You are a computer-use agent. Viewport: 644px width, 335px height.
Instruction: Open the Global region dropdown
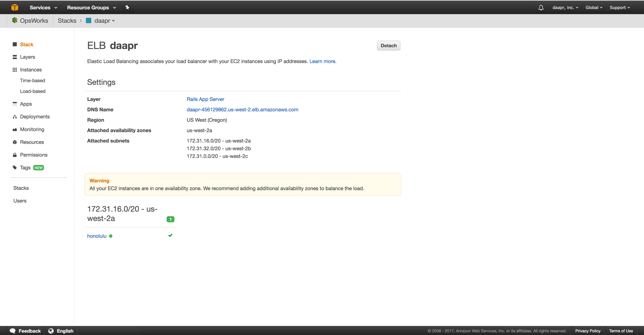[594, 7]
